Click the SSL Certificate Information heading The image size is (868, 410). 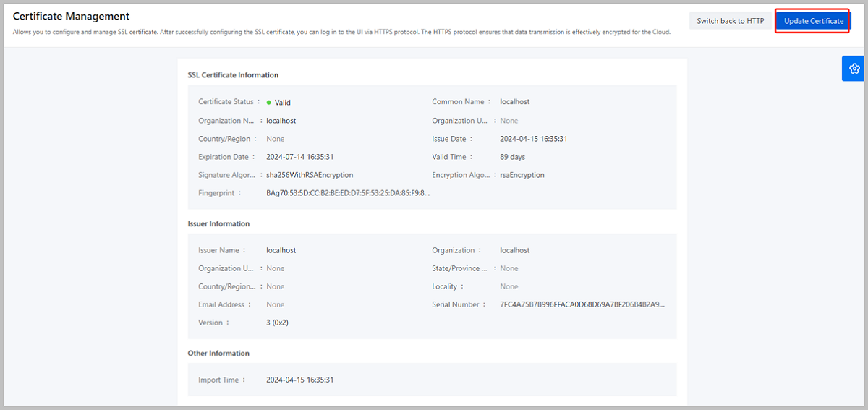233,75
